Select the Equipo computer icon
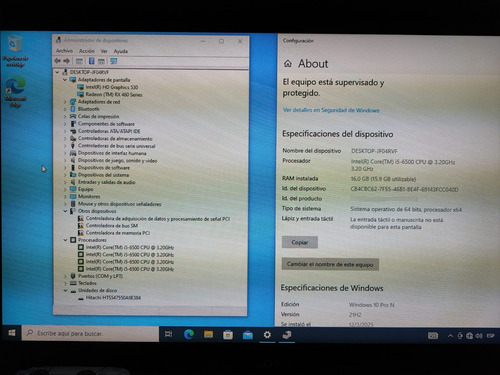500x375 pixels. pyautogui.click(x=73, y=189)
